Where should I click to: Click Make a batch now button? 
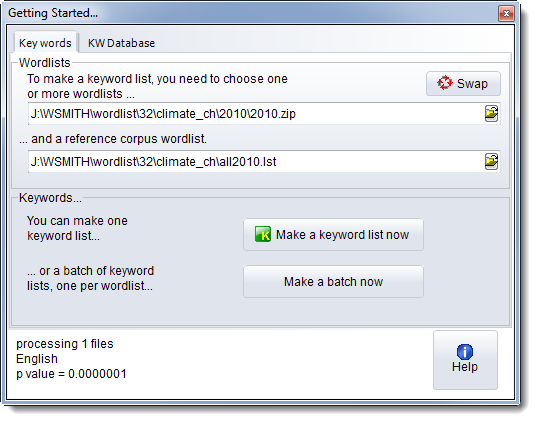coord(333,282)
